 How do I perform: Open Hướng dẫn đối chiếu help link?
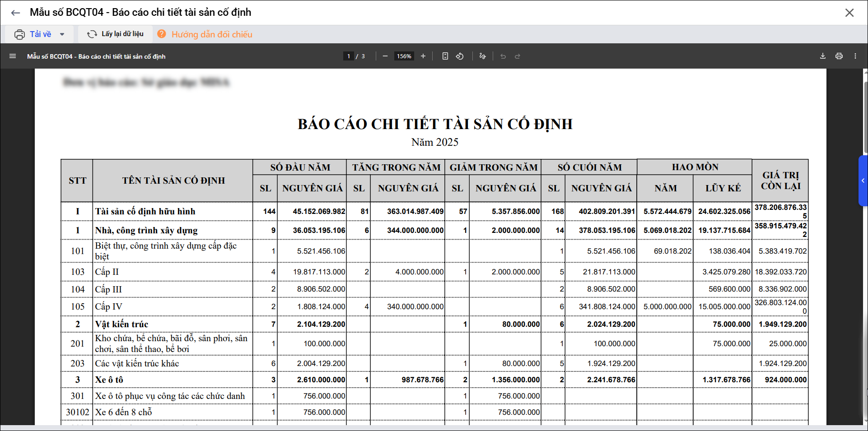coord(212,34)
